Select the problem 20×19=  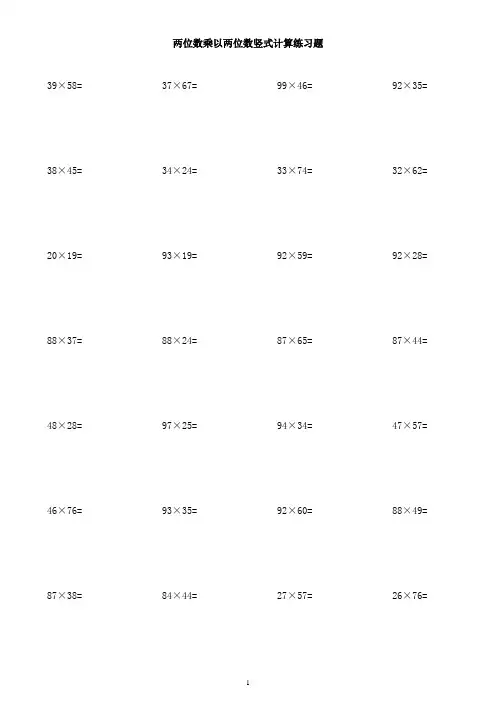(64, 256)
